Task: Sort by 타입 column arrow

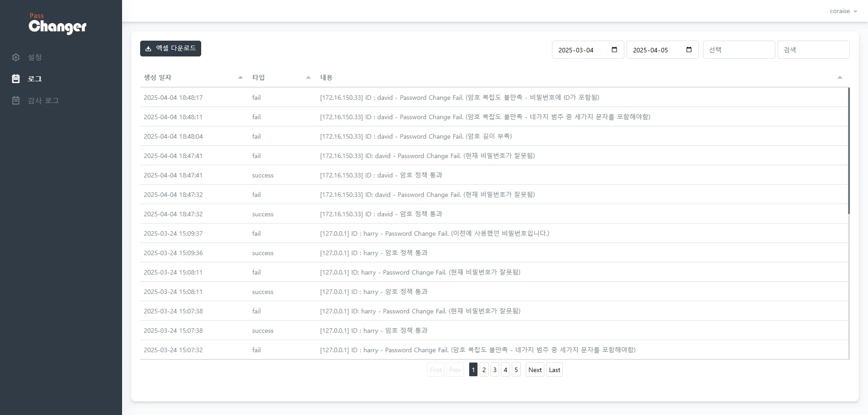Action: (308, 78)
